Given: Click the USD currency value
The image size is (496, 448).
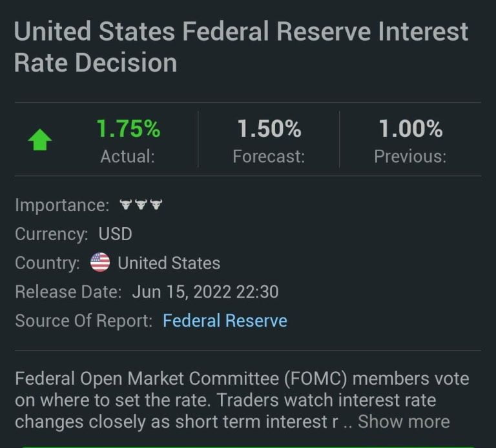Looking at the screenshot, I should coord(115,234).
